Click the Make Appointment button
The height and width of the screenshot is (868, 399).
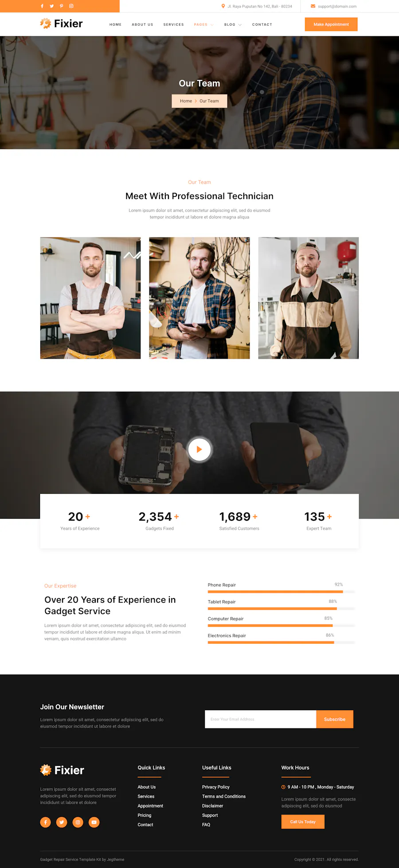point(331,24)
